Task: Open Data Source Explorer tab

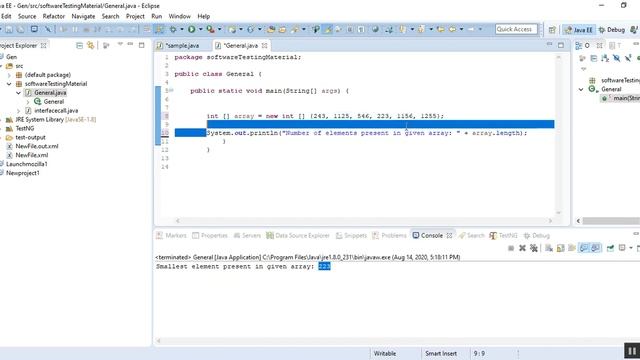Action: click(x=298, y=236)
